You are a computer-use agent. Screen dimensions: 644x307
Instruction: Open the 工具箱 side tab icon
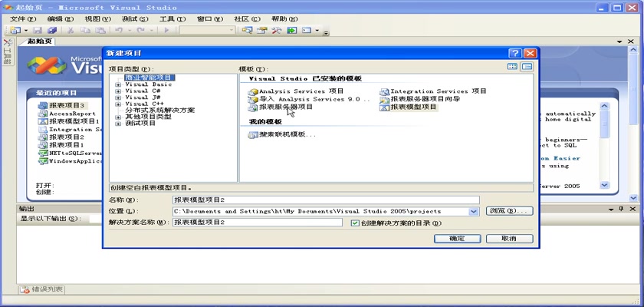tap(8, 51)
